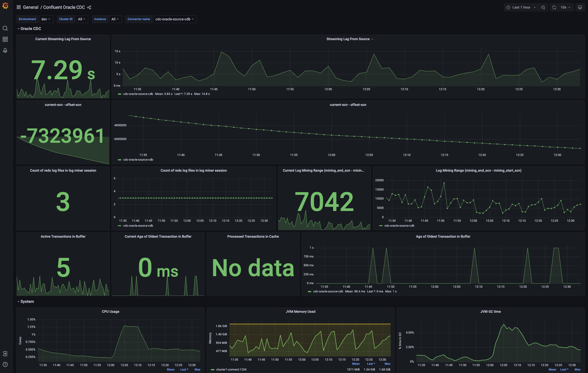Open the Cluster ID All dropdown
Image resolution: width=588 pixels, height=373 pixels.
click(82, 19)
